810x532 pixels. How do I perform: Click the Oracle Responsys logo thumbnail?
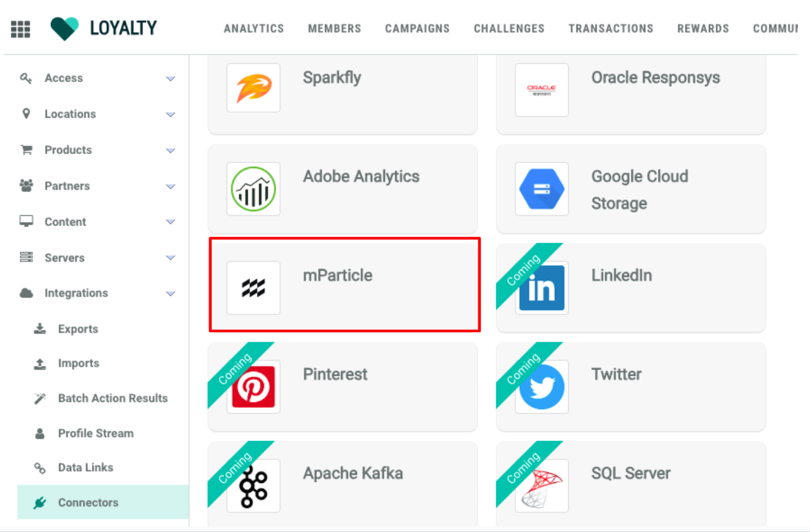point(541,90)
